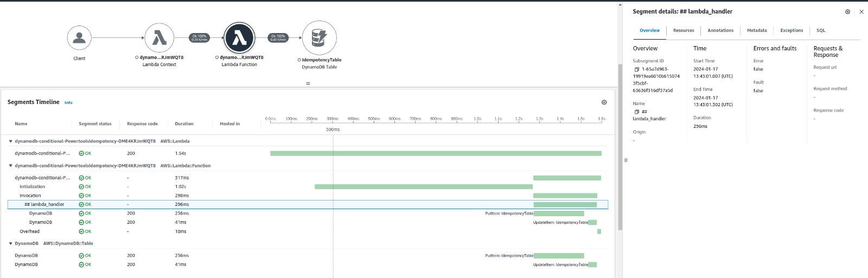Click the Initialization duration bar in timeline
This screenshot has width=868, height=278.
pyautogui.click(x=423, y=187)
